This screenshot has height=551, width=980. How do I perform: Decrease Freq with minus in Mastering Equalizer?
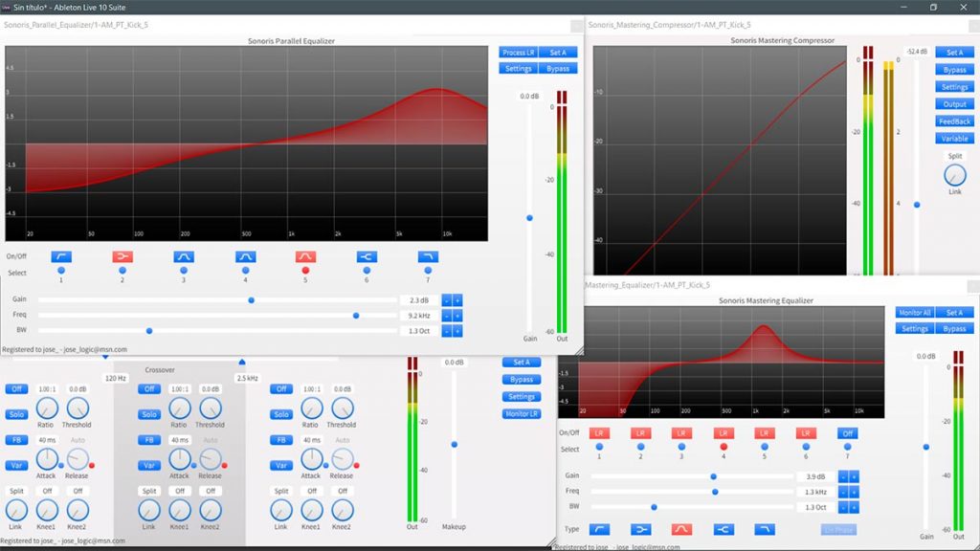point(843,492)
